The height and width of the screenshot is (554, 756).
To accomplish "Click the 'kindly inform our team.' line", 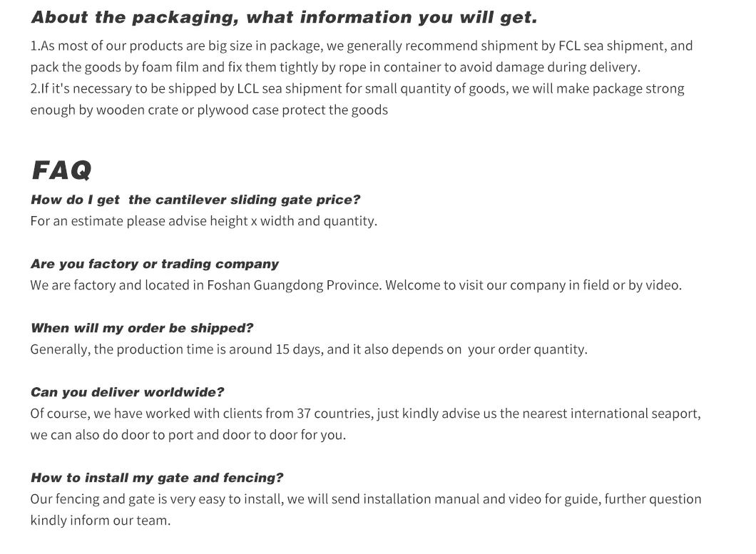I will click(100, 520).
